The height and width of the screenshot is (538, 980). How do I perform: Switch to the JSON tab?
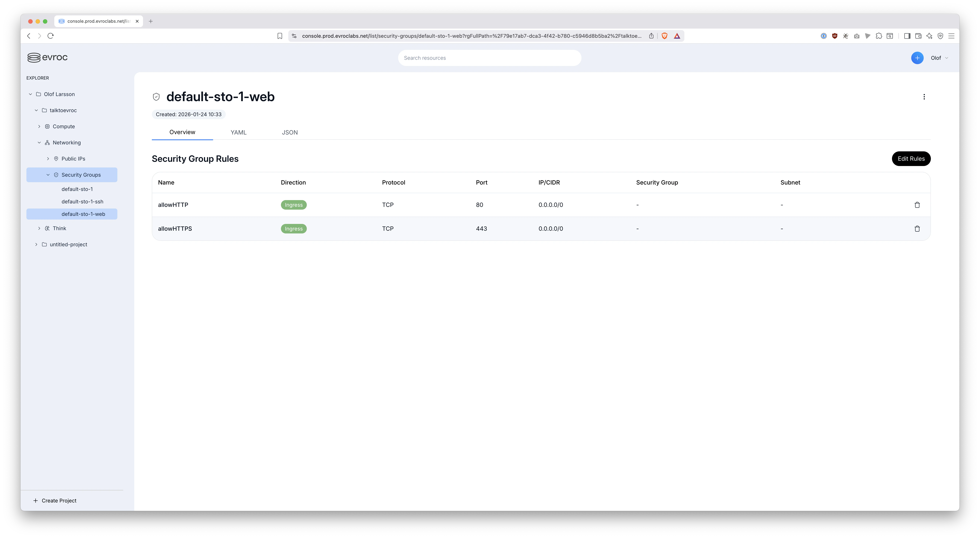point(290,132)
